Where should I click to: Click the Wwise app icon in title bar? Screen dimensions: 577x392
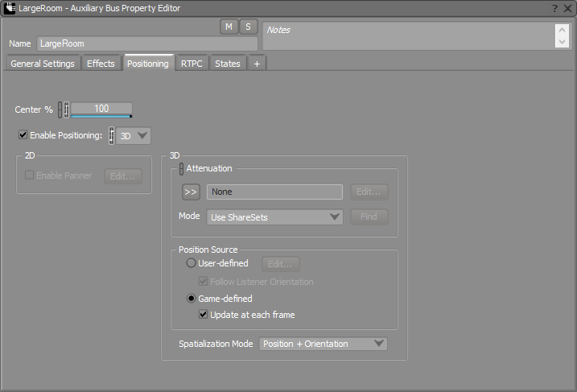click(x=10, y=8)
